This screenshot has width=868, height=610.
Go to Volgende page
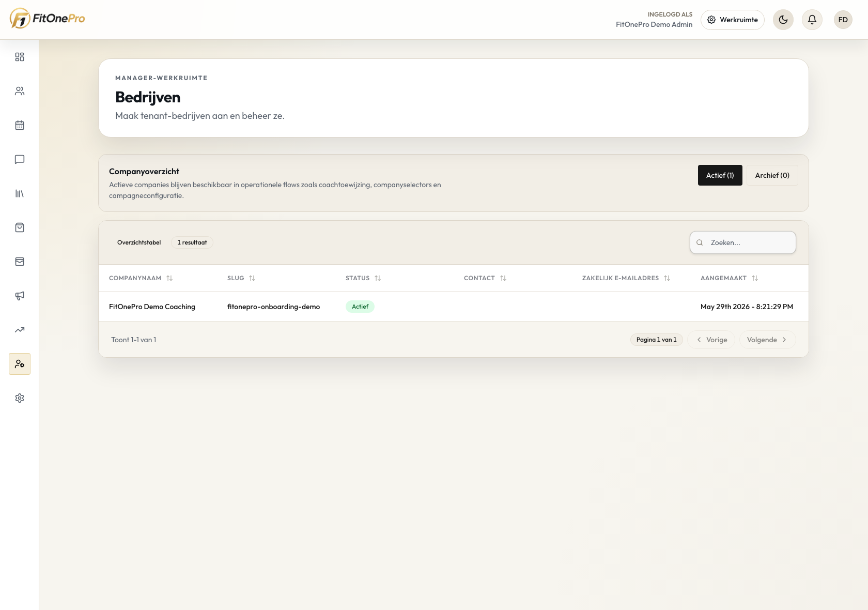[767, 340]
